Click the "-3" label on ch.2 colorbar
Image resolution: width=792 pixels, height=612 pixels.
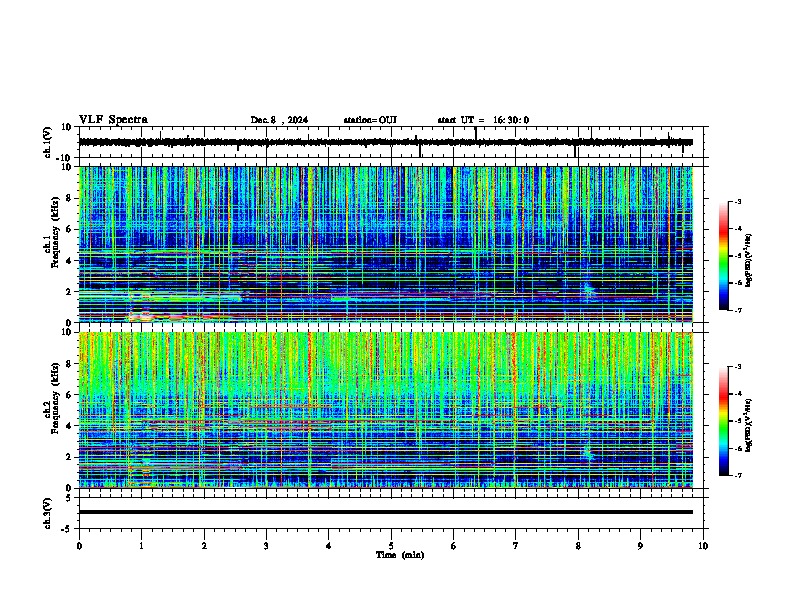[x=737, y=367]
